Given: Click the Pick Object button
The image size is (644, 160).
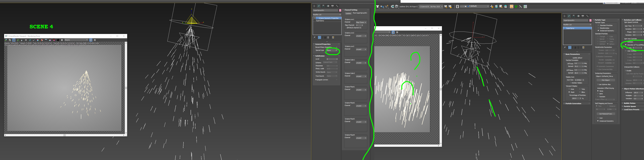Looking at the screenshot, I should point(606,80).
